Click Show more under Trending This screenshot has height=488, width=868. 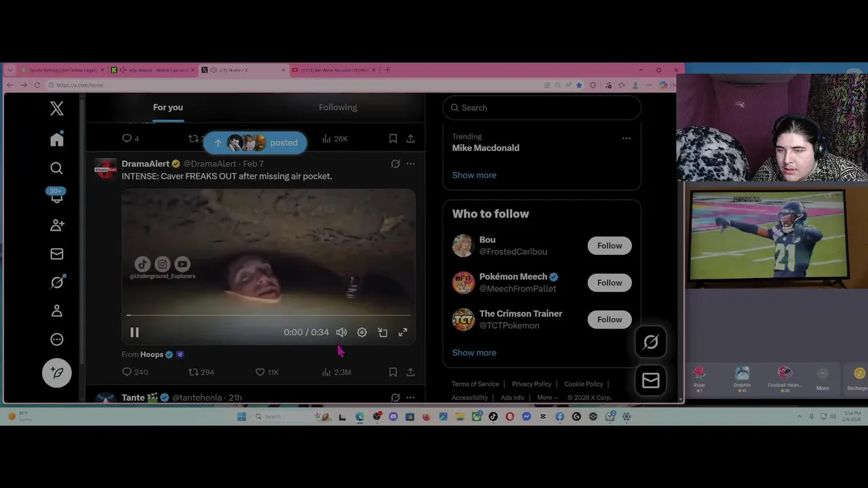(x=474, y=175)
